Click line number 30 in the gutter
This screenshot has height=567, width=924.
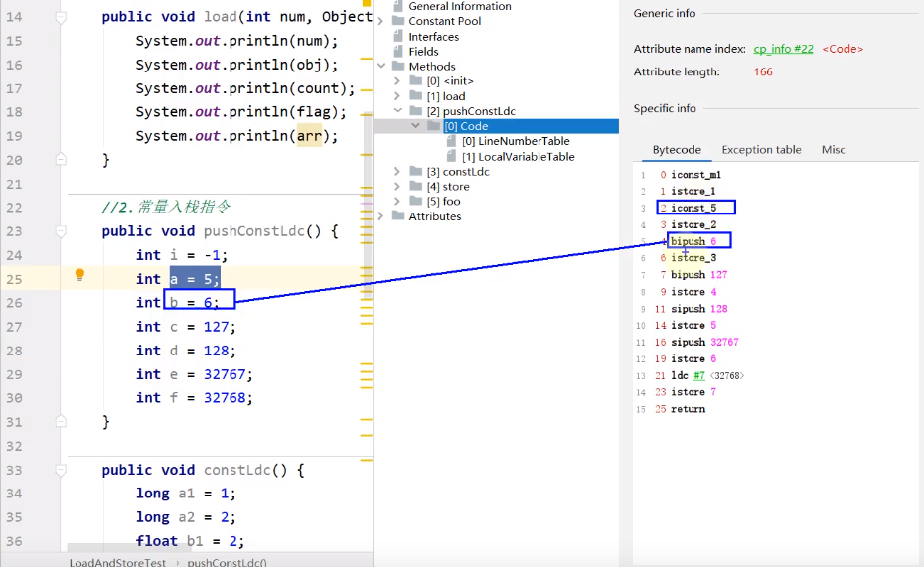(14, 398)
